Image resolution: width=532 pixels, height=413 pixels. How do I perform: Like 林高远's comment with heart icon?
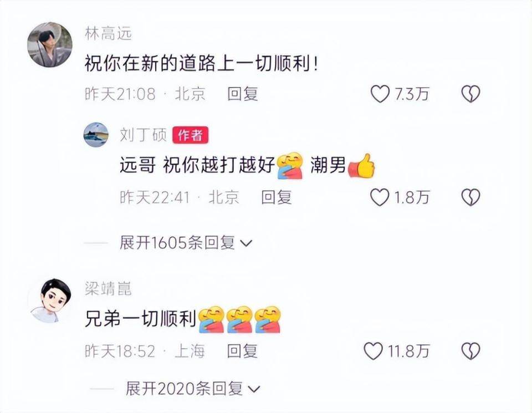pos(380,94)
